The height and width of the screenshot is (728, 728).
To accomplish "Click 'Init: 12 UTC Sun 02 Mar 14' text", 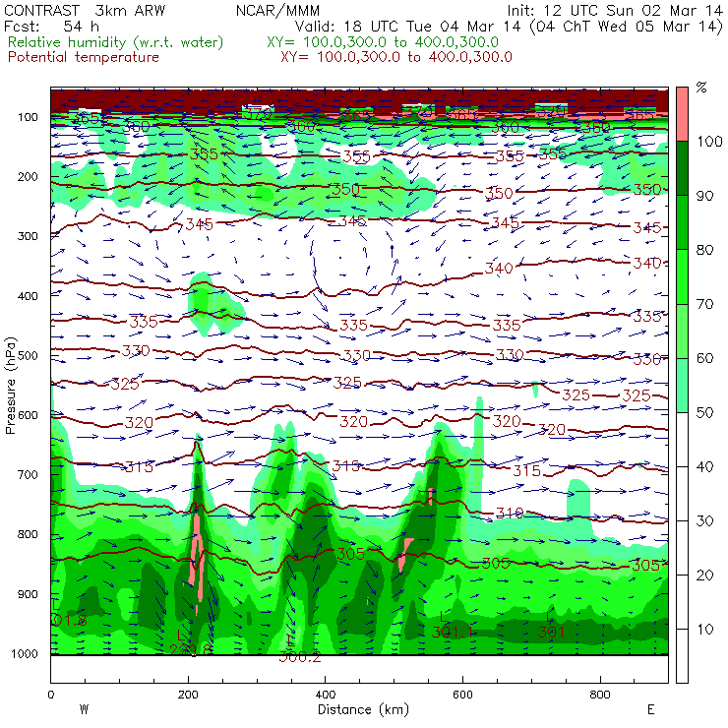I will tap(615, 10).
